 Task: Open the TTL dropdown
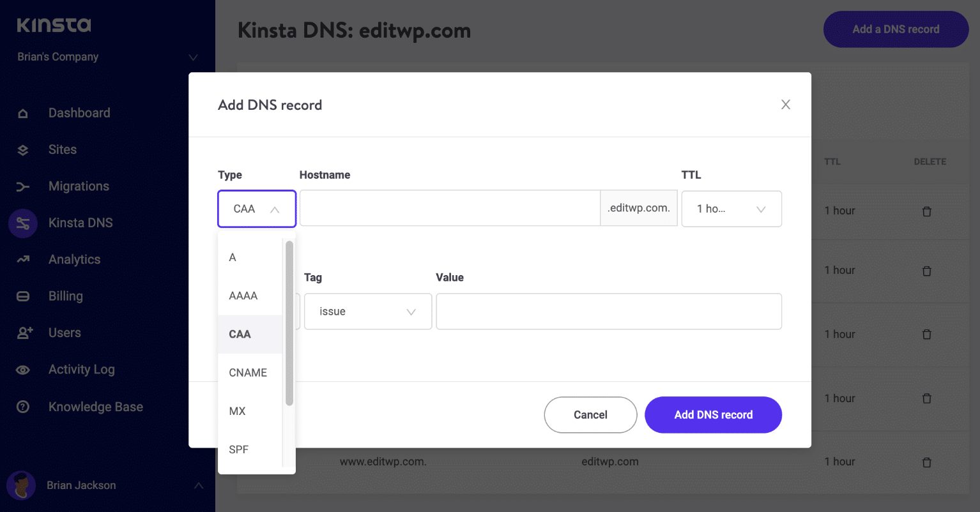731,209
